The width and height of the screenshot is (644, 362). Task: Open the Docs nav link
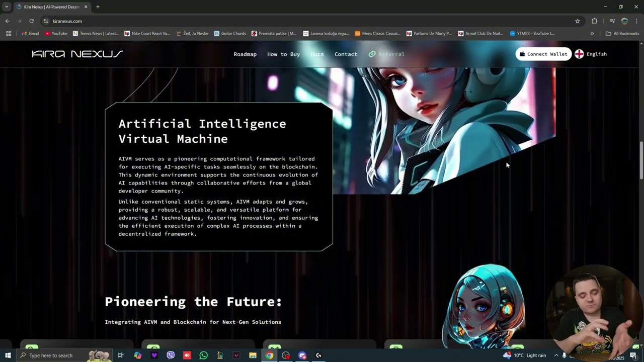click(317, 54)
